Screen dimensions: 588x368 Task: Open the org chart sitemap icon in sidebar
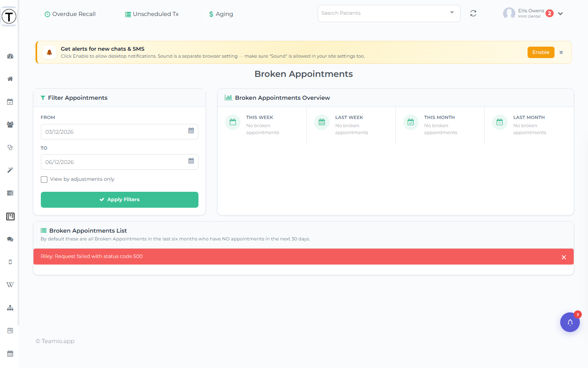click(x=10, y=308)
